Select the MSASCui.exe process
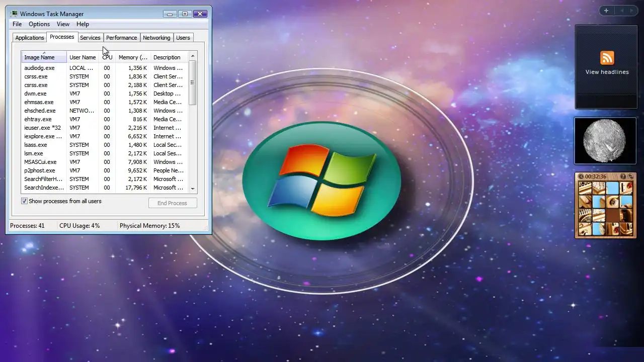Viewport: 644px width, 362px height. [105, 162]
